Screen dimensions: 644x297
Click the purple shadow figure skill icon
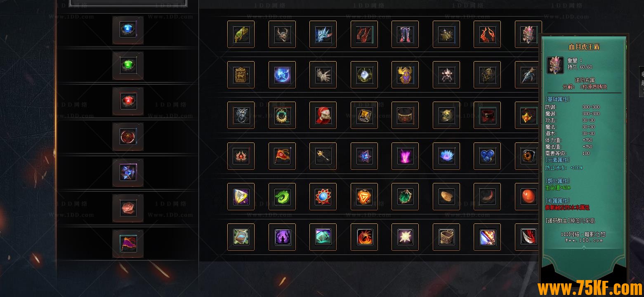pyautogui.click(x=282, y=237)
